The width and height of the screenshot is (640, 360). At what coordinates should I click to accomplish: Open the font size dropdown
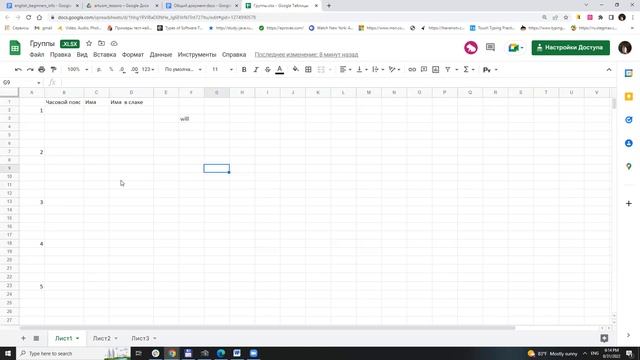(222, 70)
